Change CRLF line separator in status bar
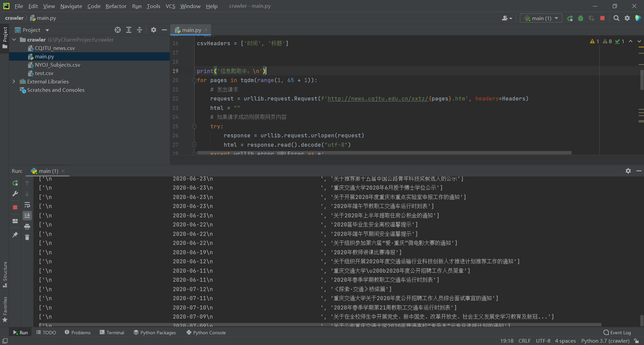 pyautogui.click(x=525, y=341)
